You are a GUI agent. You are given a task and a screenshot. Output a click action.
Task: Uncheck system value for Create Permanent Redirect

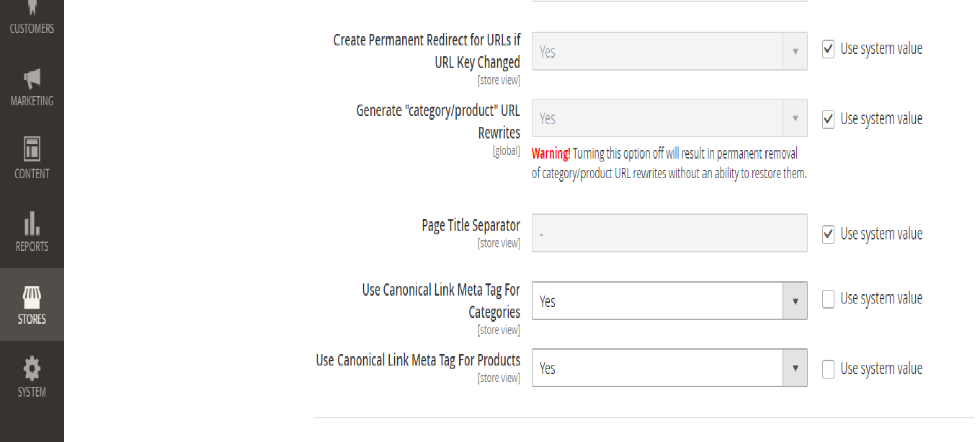pyautogui.click(x=829, y=50)
